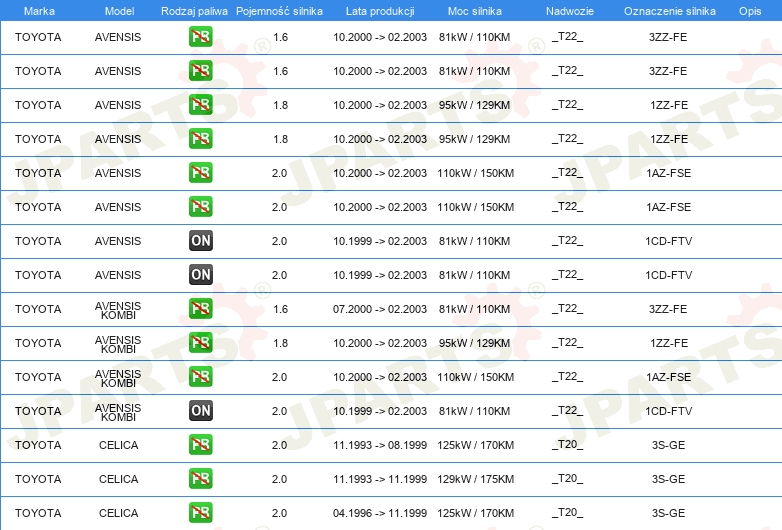The image size is (782, 530).
Task: Click the Marka column header
Action: [x=39, y=11]
